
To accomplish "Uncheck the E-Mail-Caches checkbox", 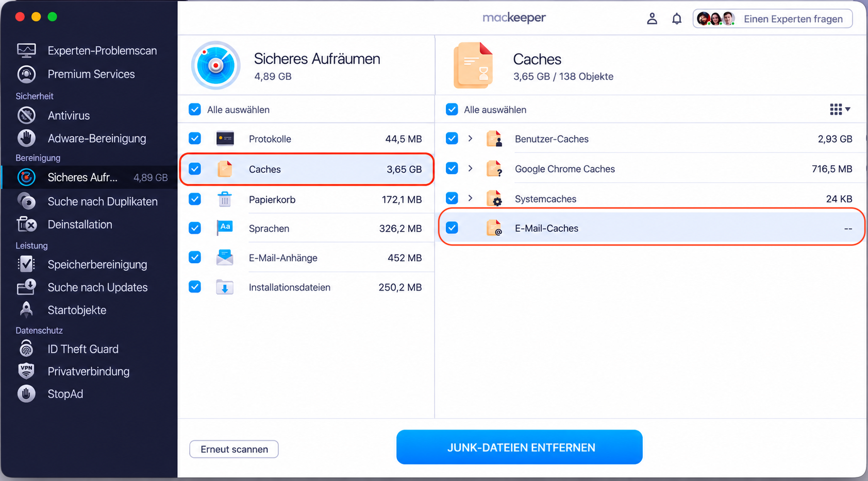I will point(452,227).
